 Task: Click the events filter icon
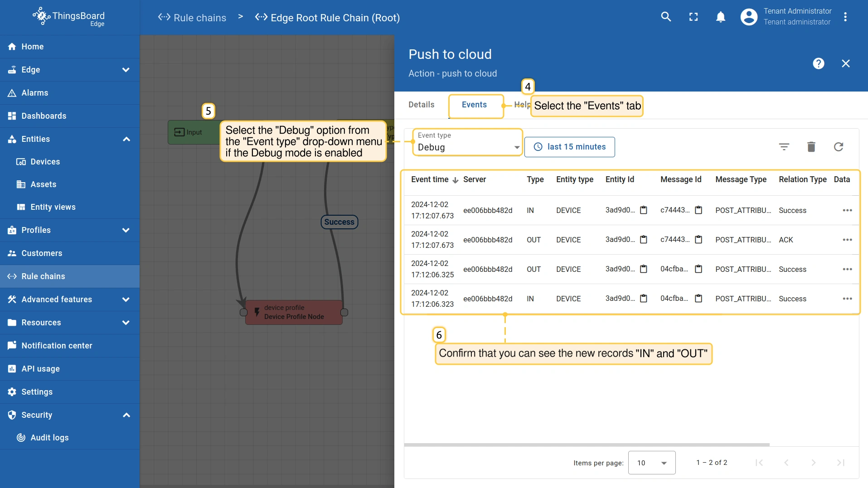(784, 147)
